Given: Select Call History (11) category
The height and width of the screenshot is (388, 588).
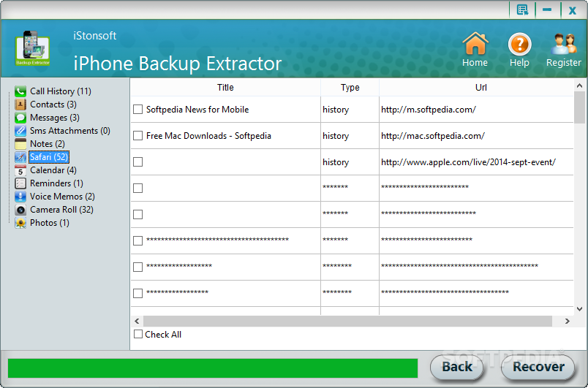Looking at the screenshot, I should pos(61,91).
